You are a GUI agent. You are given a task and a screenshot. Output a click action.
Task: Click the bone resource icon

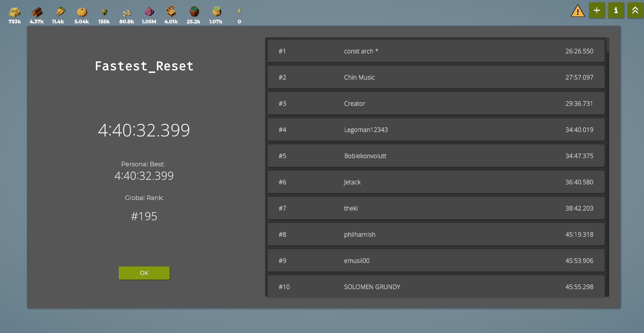click(127, 13)
